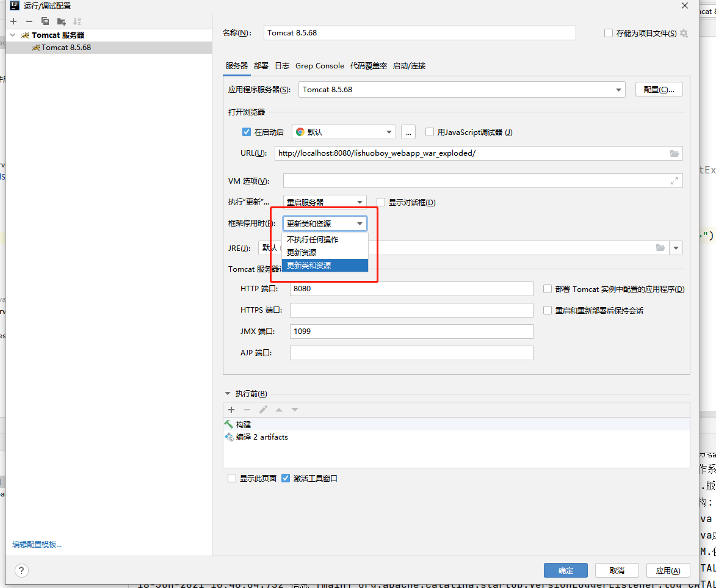Browse for a URL using the folder icon

(x=674, y=153)
